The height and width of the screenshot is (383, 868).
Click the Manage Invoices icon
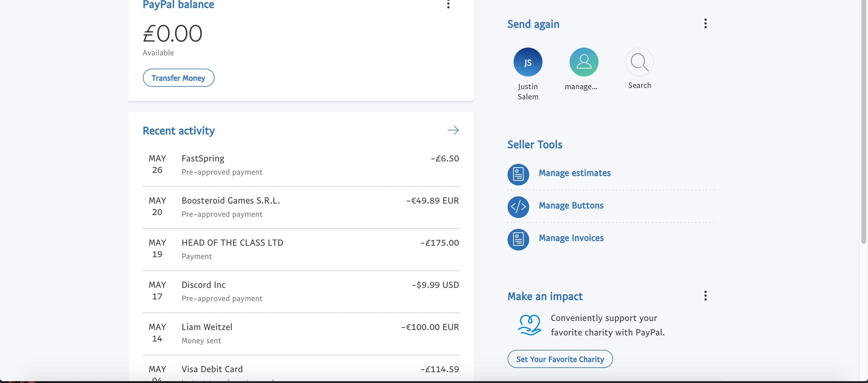pyautogui.click(x=518, y=239)
